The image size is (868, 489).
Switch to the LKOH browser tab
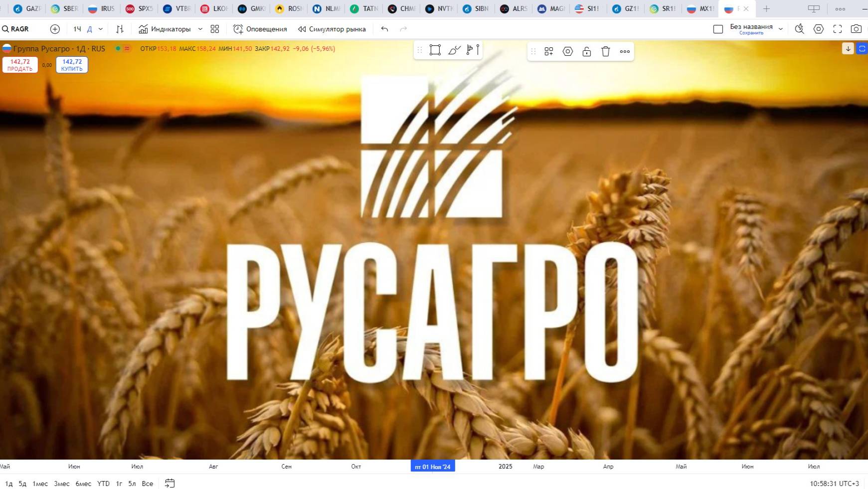pos(214,8)
